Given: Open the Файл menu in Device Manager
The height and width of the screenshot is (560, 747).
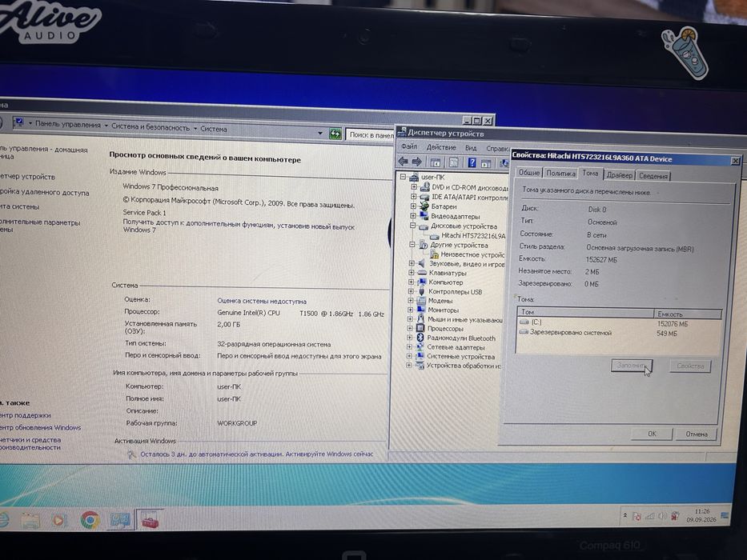Looking at the screenshot, I should tap(409, 146).
